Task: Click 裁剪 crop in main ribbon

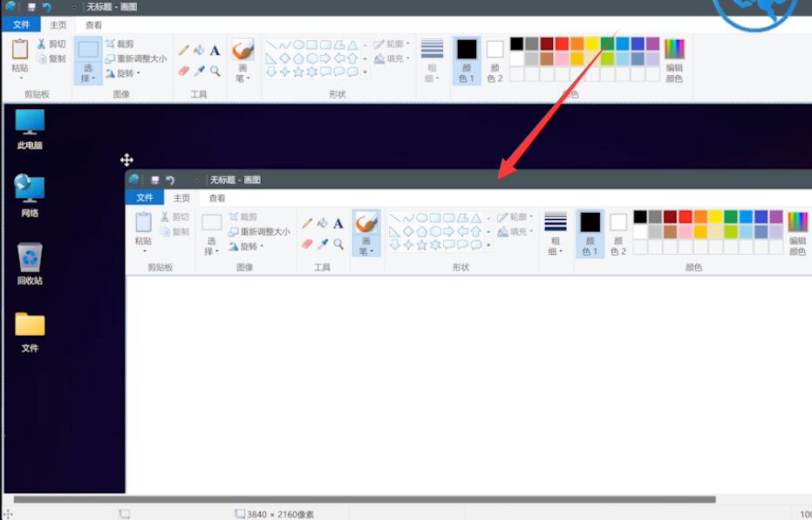Action: (119, 44)
